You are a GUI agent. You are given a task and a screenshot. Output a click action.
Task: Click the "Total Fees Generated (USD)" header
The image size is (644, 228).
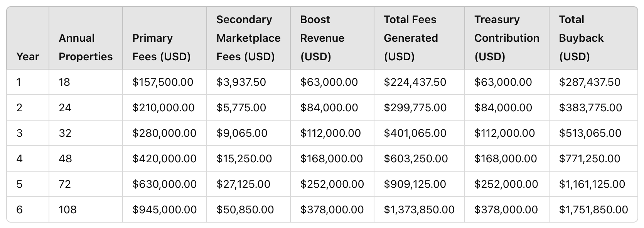[x=411, y=38]
